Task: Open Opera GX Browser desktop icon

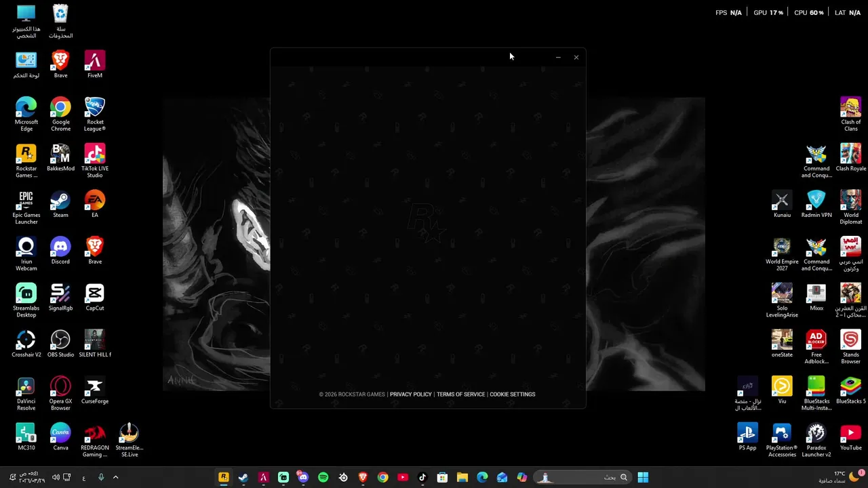Action: 60,394
